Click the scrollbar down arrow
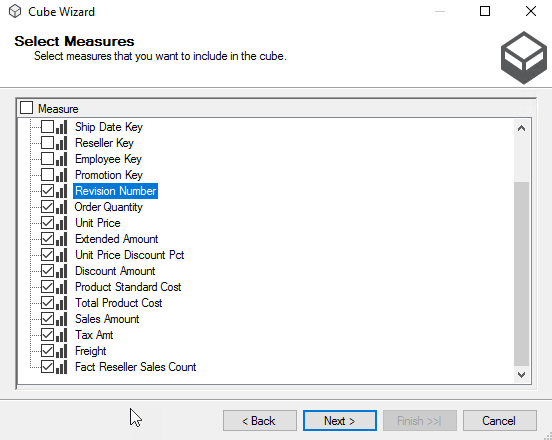This screenshot has height=440, width=552. coord(521,375)
